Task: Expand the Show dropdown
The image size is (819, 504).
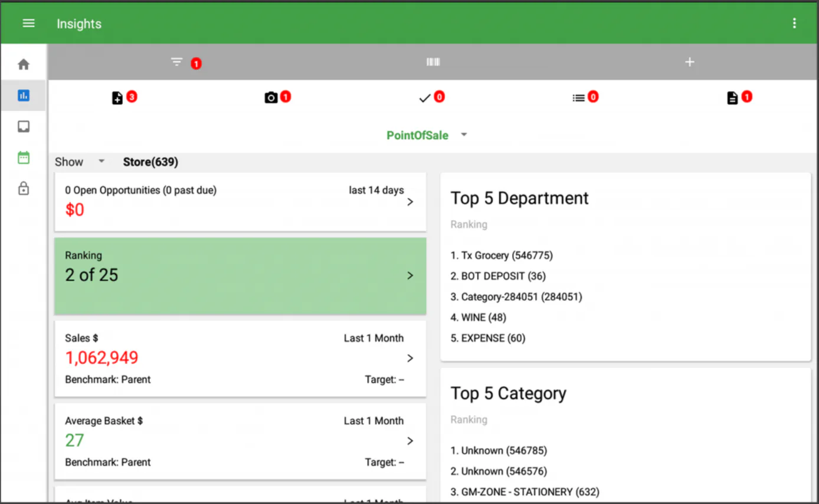Action: pos(80,161)
